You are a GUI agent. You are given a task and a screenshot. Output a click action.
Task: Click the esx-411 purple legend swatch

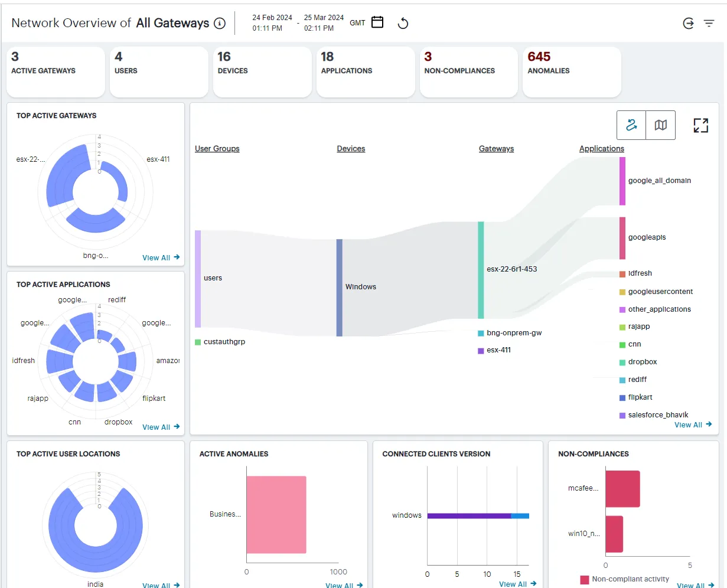(481, 351)
